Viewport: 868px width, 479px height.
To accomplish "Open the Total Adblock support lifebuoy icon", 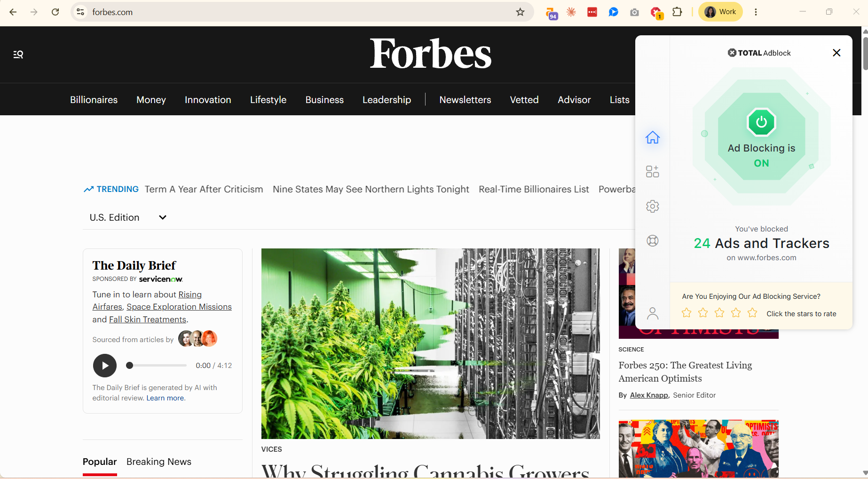I will (652, 241).
